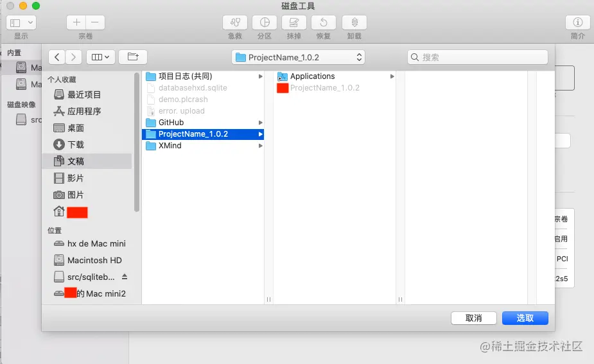The image size is (594, 364).
Task: Open the XMind folder
Action: [x=203, y=146]
